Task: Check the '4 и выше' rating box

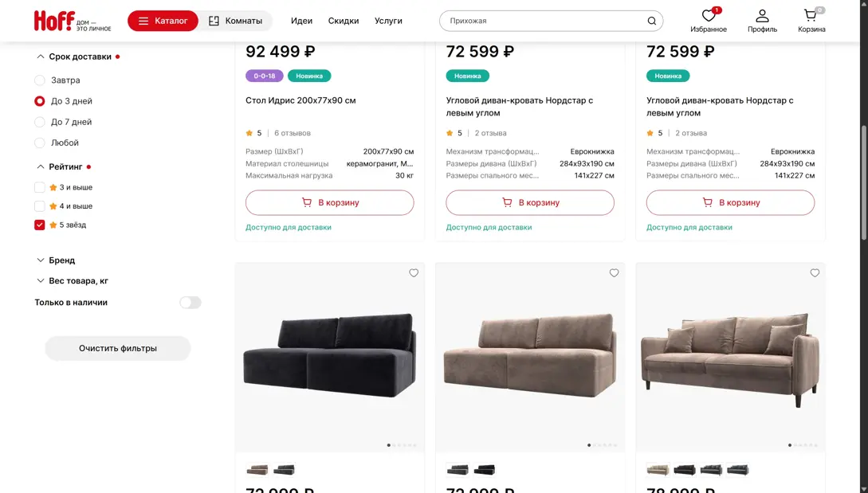Action: pyautogui.click(x=40, y=206)
